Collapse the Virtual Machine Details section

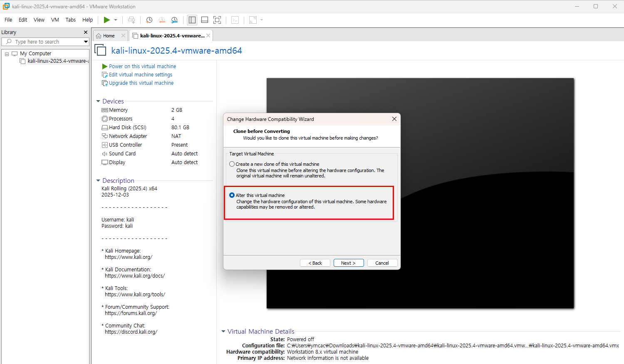coord(223,332)
